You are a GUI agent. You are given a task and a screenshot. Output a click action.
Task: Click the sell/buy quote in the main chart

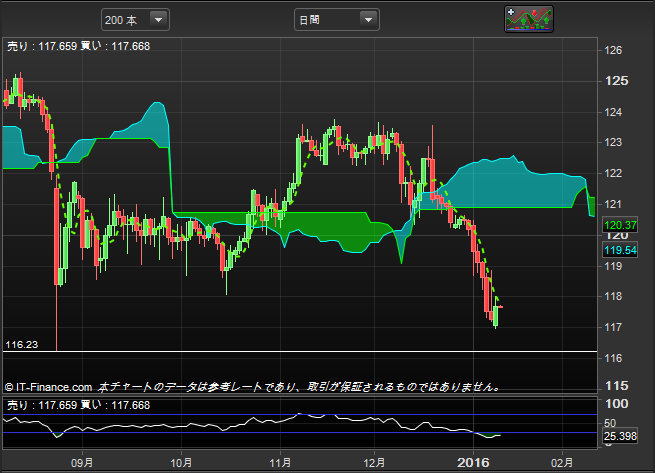tap(79, 46)
